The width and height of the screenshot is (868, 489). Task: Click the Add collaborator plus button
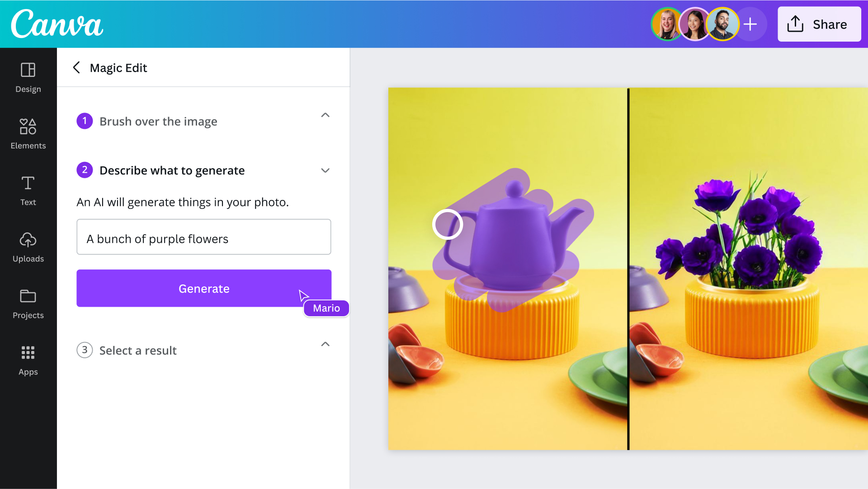pos(750,24)
